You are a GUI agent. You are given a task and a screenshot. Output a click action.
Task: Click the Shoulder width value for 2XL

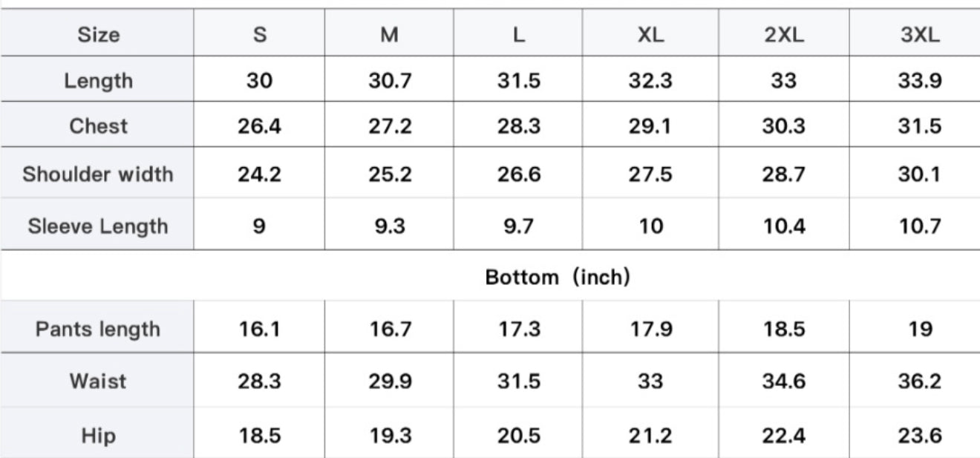click(784, 174)
